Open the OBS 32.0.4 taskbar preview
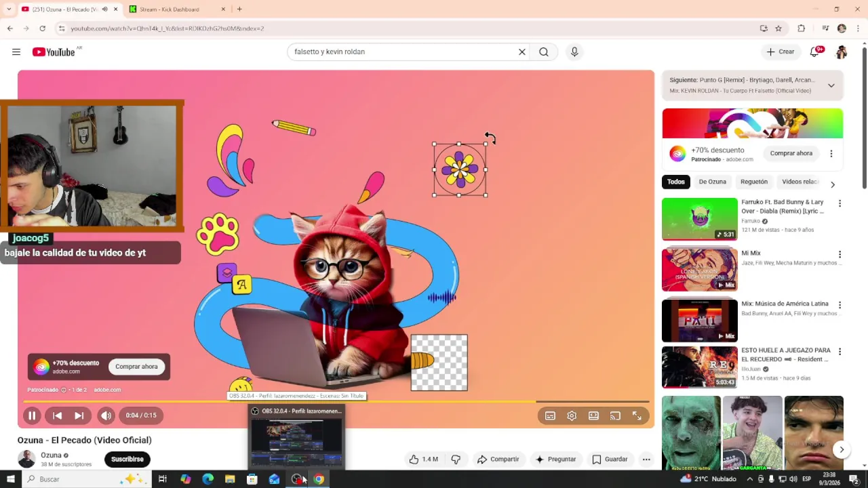Image resolution: width=868 pixels, height=488 pixels. 296,436
